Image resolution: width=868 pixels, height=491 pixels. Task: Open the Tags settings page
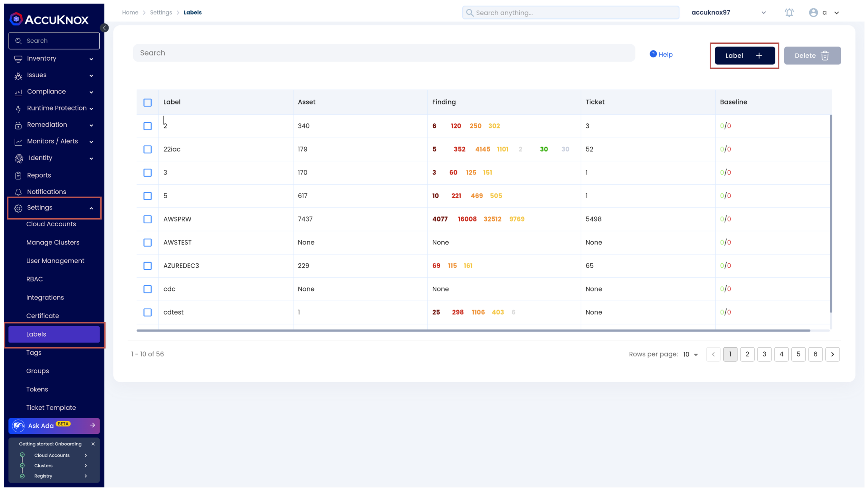34,353
